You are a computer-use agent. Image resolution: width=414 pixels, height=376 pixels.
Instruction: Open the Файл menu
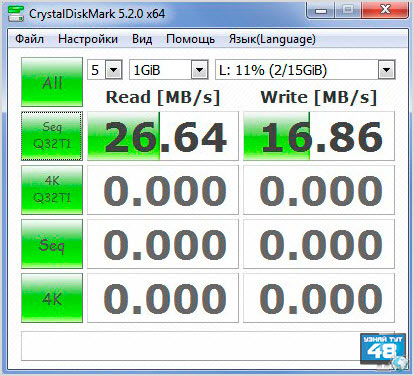coord(29,39)
